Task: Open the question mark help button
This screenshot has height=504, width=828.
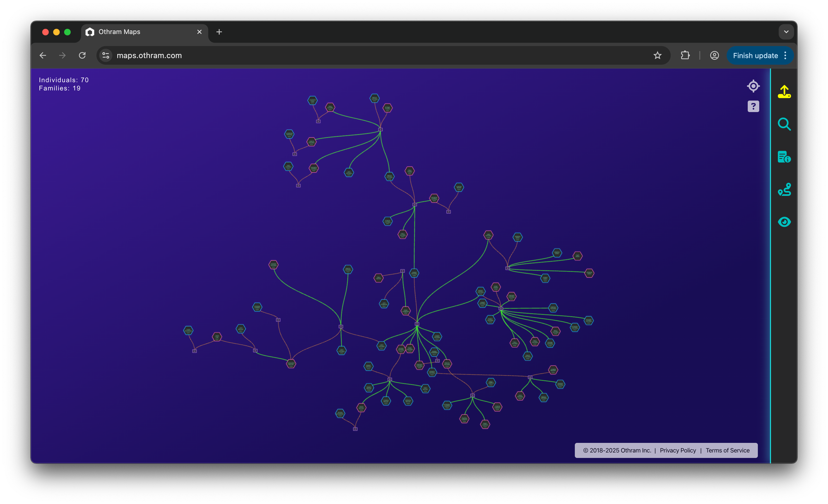Action: (x=753, y=106)
